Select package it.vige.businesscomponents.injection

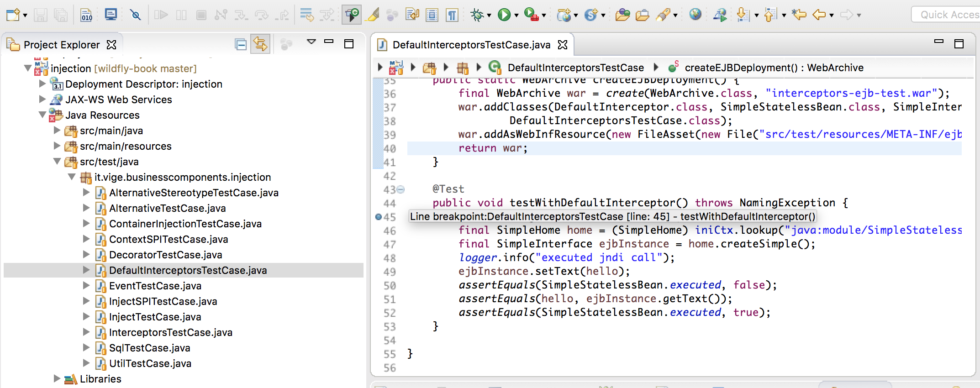183,177
